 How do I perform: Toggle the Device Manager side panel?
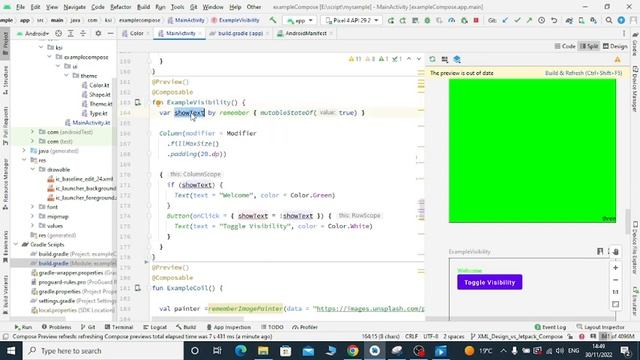[635, 89]
